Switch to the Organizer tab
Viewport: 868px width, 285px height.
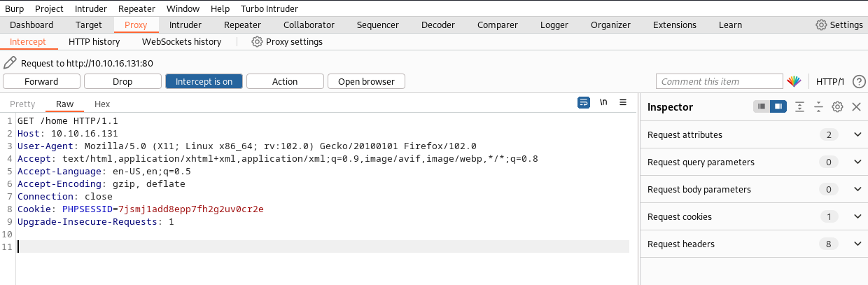(610, 25)
